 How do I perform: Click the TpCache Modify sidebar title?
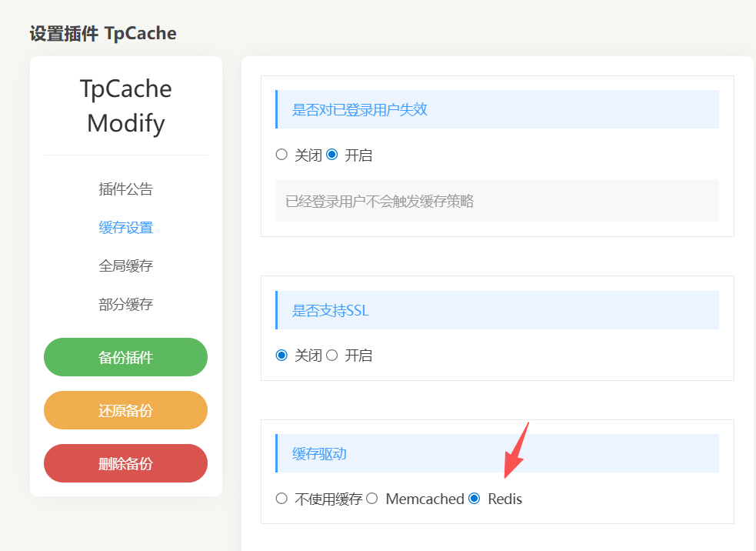coord(126,105)
